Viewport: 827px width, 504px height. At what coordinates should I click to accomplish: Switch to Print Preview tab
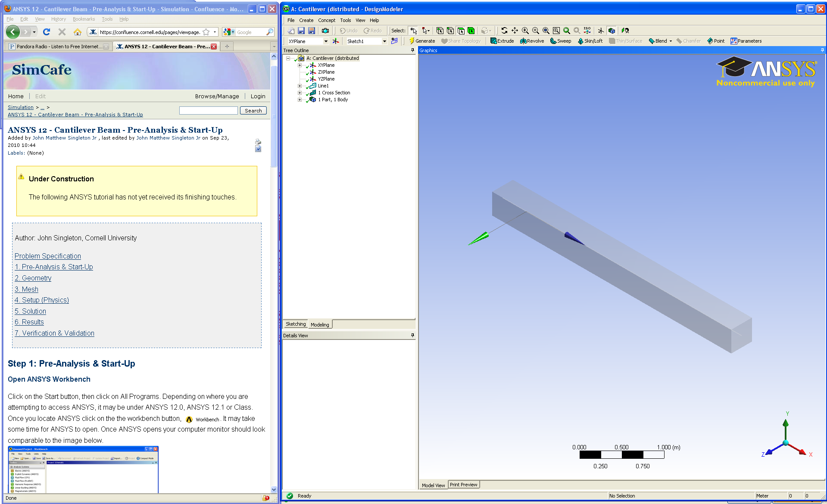point(464,485)
